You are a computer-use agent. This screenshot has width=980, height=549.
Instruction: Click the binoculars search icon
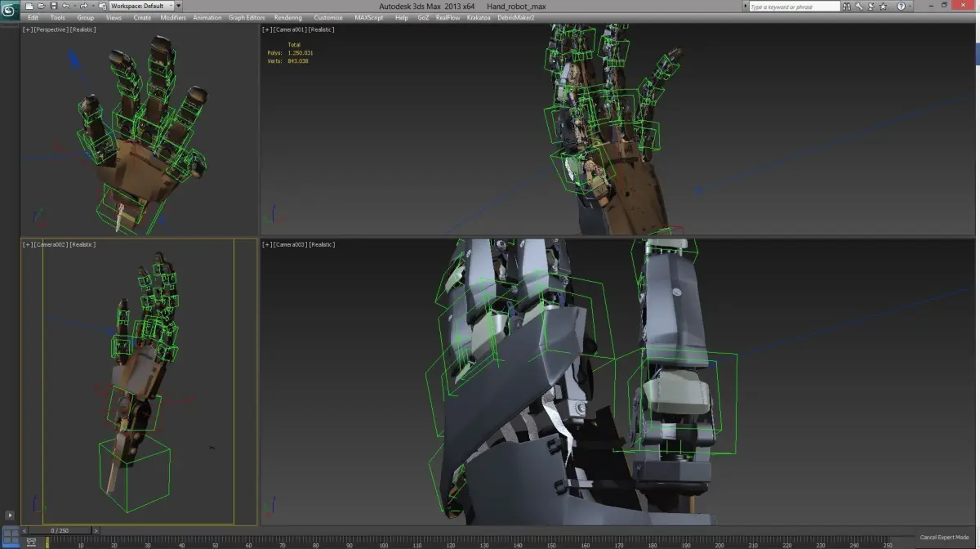click(849, 6)
